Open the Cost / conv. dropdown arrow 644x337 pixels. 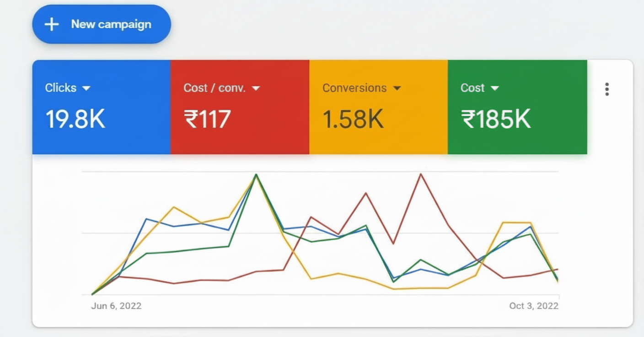tap(256, 88)
